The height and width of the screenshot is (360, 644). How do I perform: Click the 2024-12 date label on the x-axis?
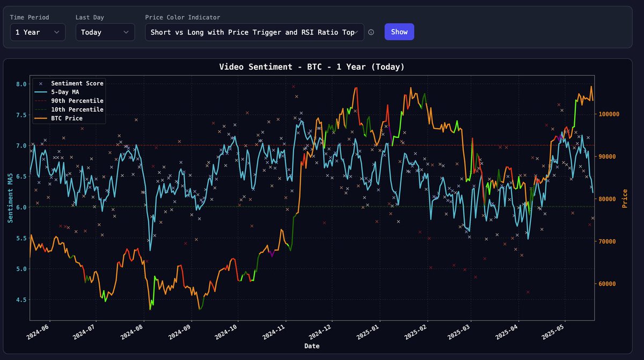[x=320, y=331]
